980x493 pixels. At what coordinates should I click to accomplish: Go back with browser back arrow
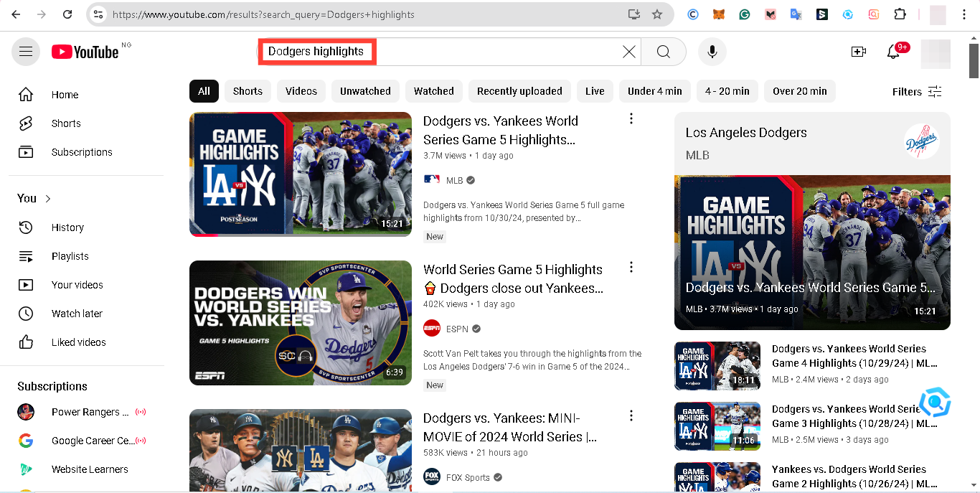click(x=16, y=14)
